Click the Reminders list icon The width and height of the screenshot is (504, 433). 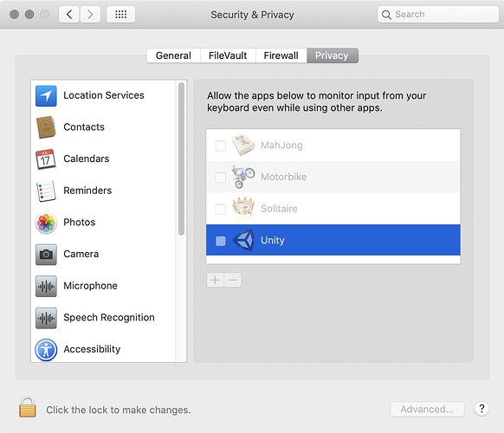click(x=46, y=191)
